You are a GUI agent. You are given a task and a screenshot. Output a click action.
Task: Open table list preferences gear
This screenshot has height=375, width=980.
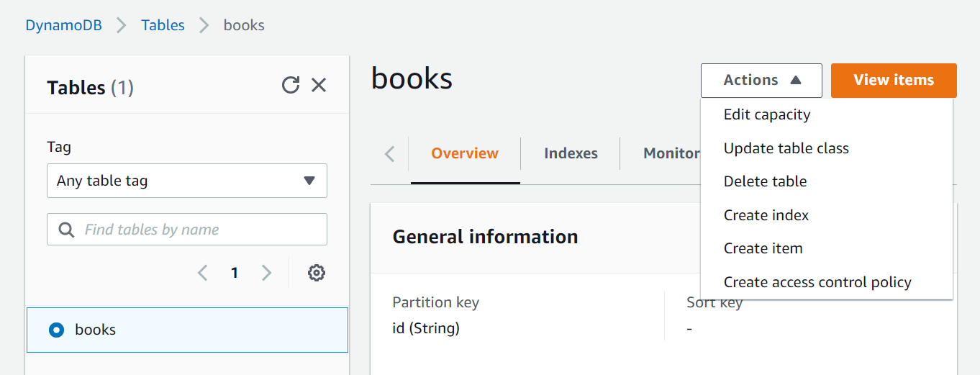pos(317,273)
